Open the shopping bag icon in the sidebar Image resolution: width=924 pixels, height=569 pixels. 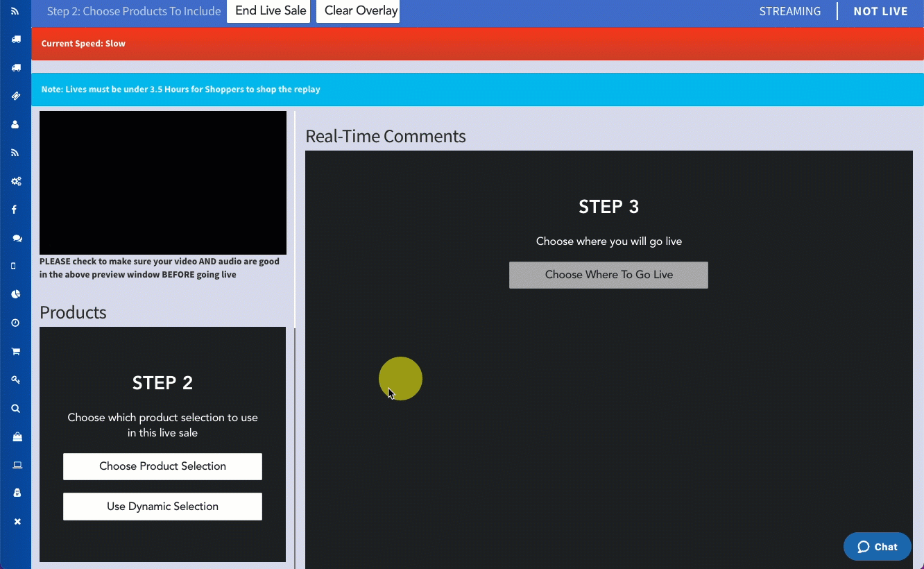(17, 436)
